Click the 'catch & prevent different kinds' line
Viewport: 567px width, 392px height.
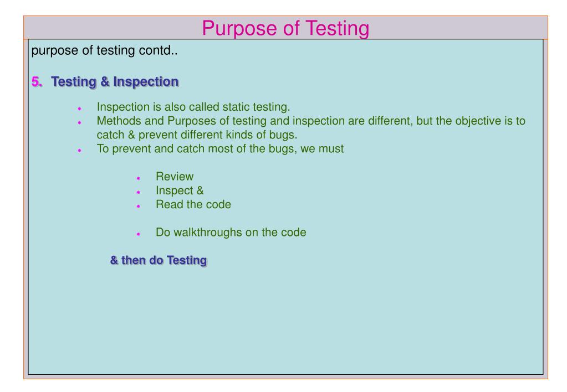197,135
